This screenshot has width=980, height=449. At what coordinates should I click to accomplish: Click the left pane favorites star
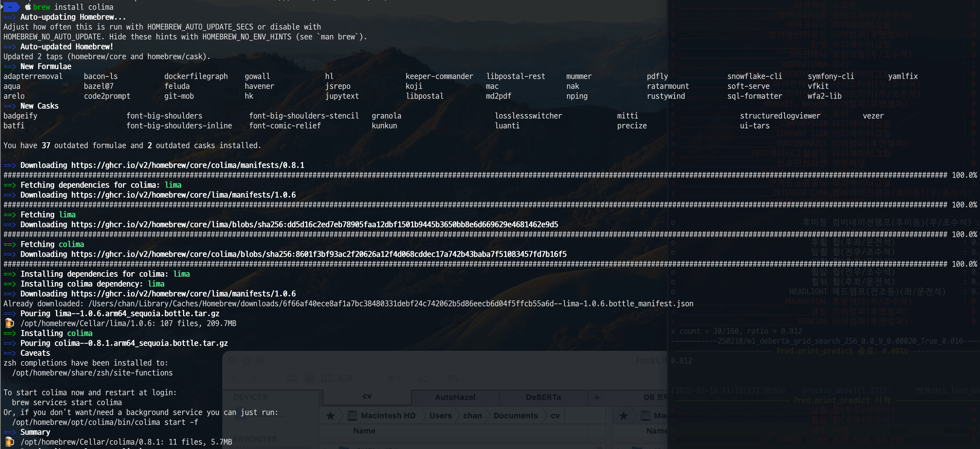[x=330, y=416]
